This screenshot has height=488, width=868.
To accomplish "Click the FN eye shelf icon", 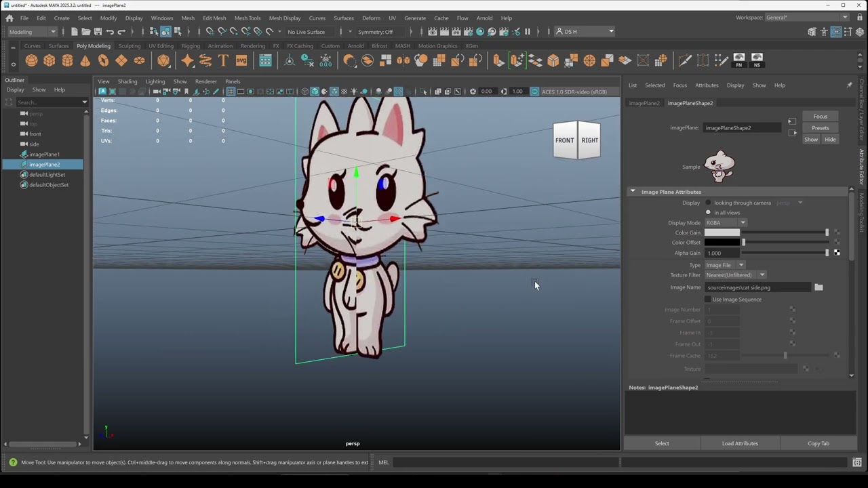I will [739, 60].
